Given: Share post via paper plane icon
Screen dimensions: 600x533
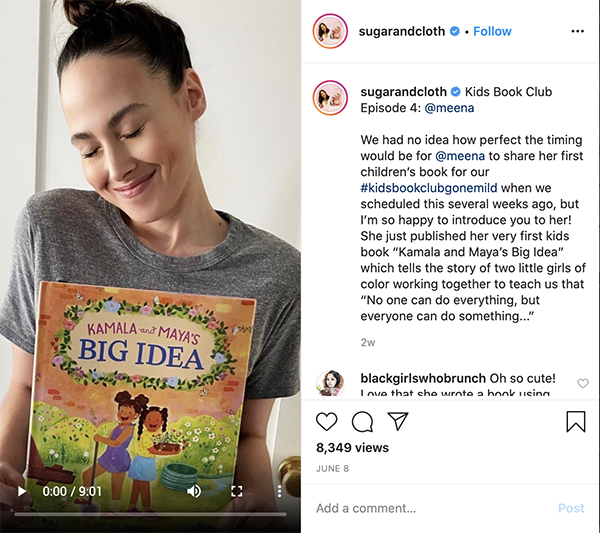Looking at the screenshot, I should pyautogui.click(x=398, y=421).
